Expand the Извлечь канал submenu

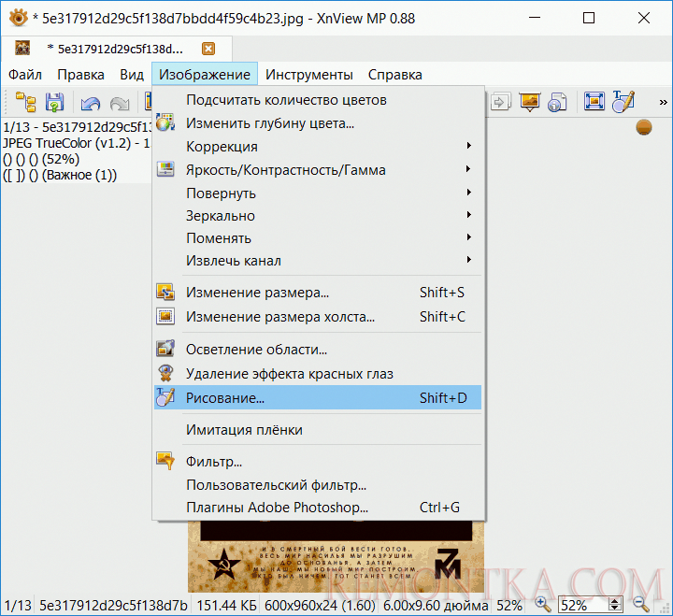318,261
